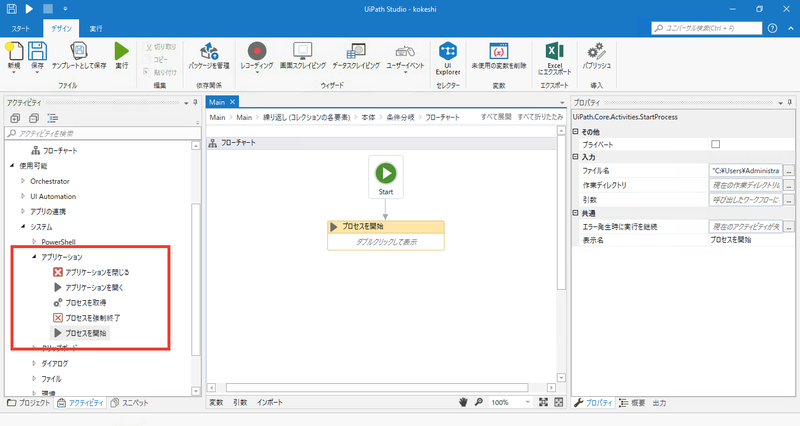This screenshot has height=426, width=800.
Task: Click the overview icon at designer bottom-right
Action: click(559, 402)
